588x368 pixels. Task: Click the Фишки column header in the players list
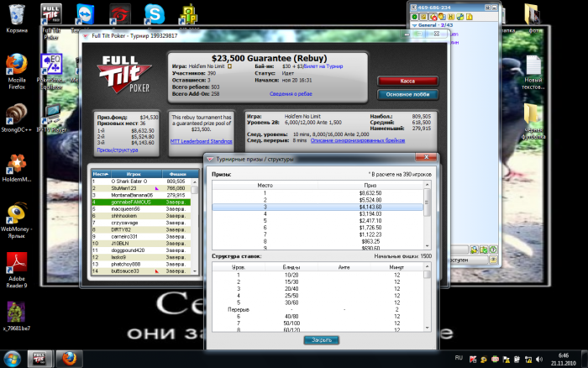click(x=180, y=174)
